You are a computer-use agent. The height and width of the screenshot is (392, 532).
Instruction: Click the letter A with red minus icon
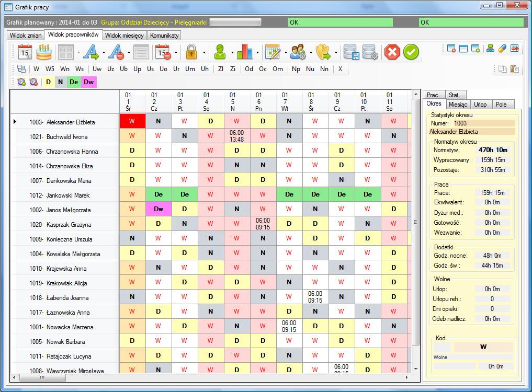click(116, 52)
